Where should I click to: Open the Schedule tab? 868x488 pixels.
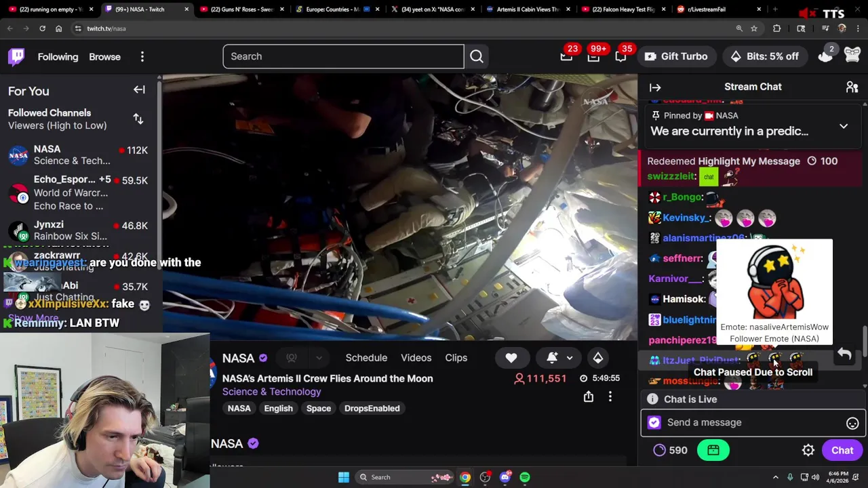point(366,358)
